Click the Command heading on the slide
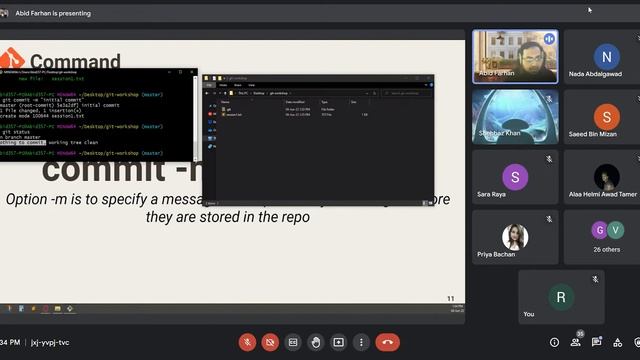 75,62
